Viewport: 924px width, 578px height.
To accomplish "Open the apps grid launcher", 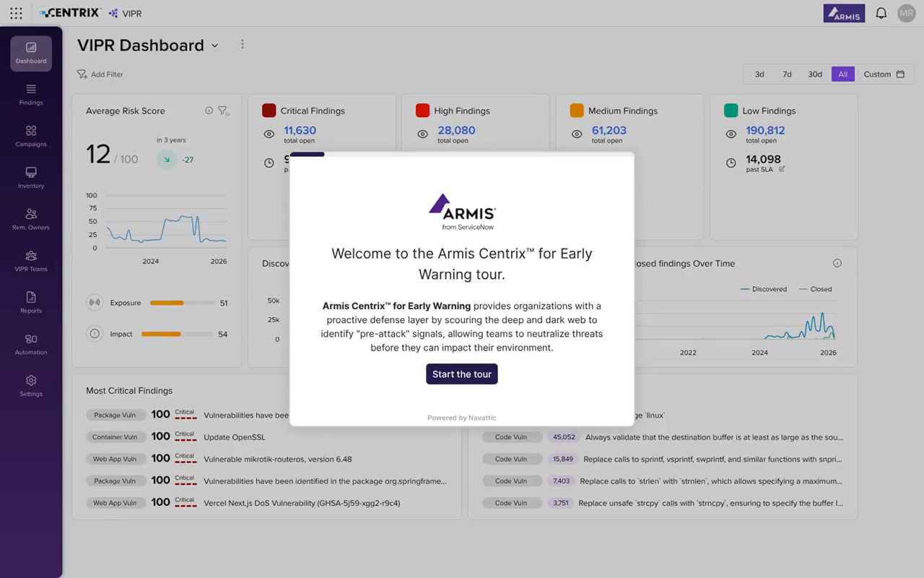I will coord(16,13).
